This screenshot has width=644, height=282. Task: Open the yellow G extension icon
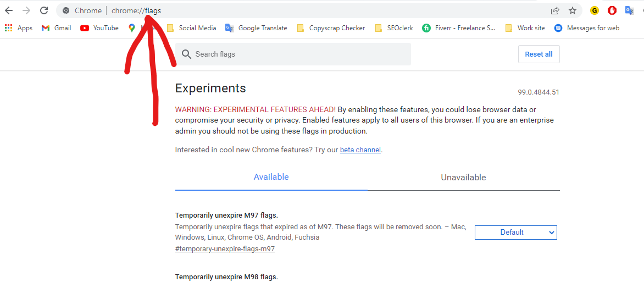coord(595,10)
